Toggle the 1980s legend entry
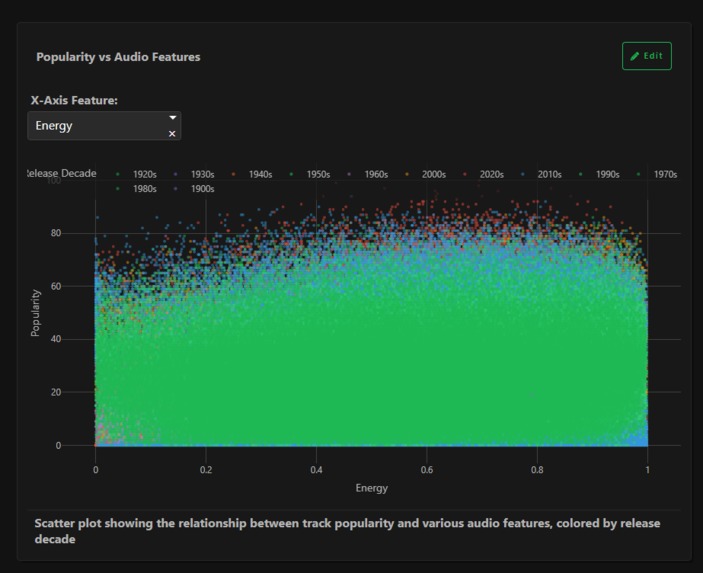This screenshot has width=703, height=573. 137,189
